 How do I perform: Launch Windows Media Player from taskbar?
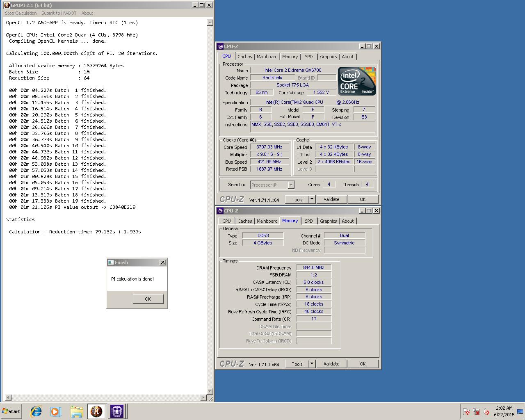pyautogui.click(x=56, y=411)
